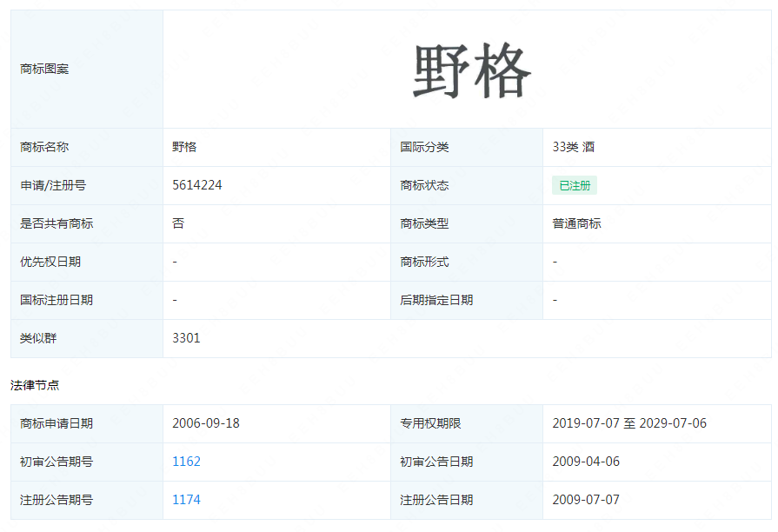
Task: Click the similar group value 3301
Action: pos(186,338)
